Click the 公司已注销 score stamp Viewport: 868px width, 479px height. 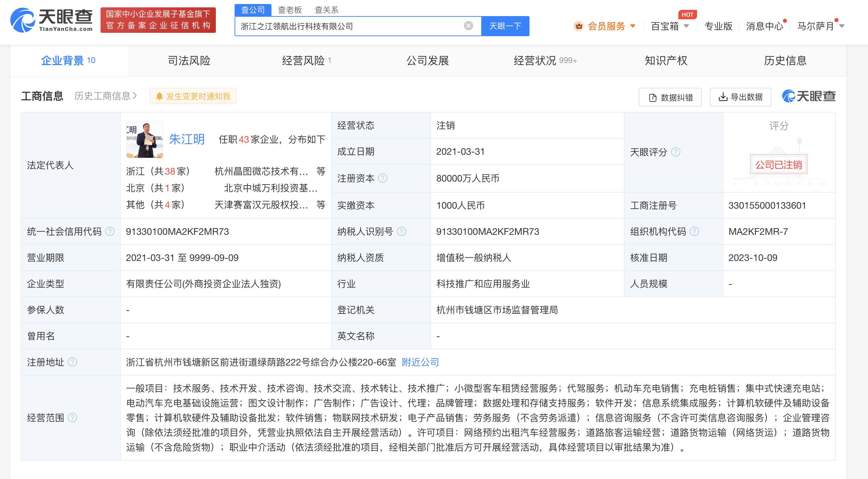[x=779, y=165]
